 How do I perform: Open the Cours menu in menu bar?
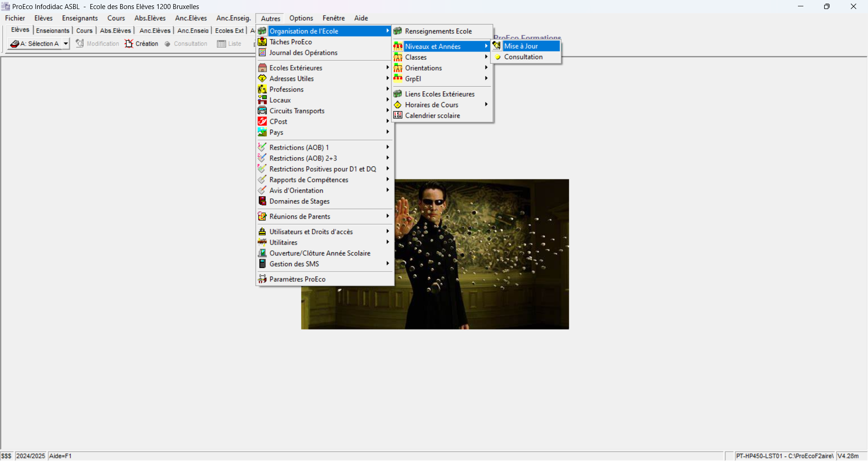pyautogui.click(x=116, y=18)
